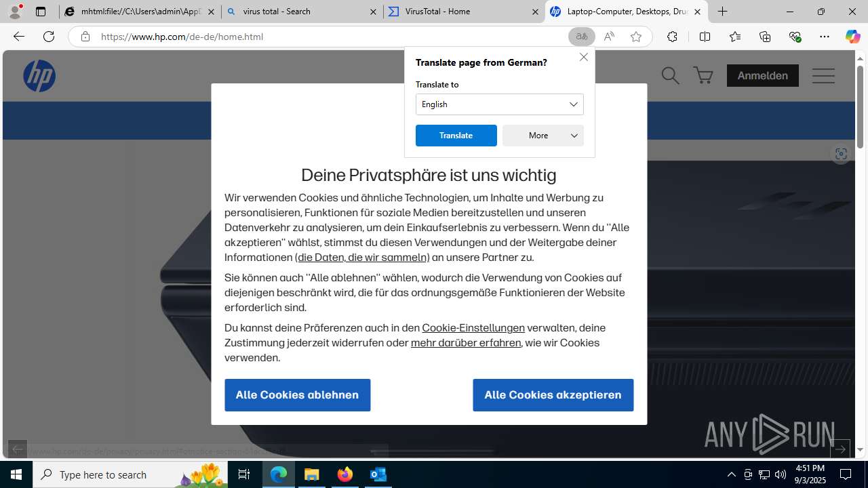The width and height of the screenshot is (868, 488).
Task: Open Task View on the taskbar
Action: coord(244,474)
